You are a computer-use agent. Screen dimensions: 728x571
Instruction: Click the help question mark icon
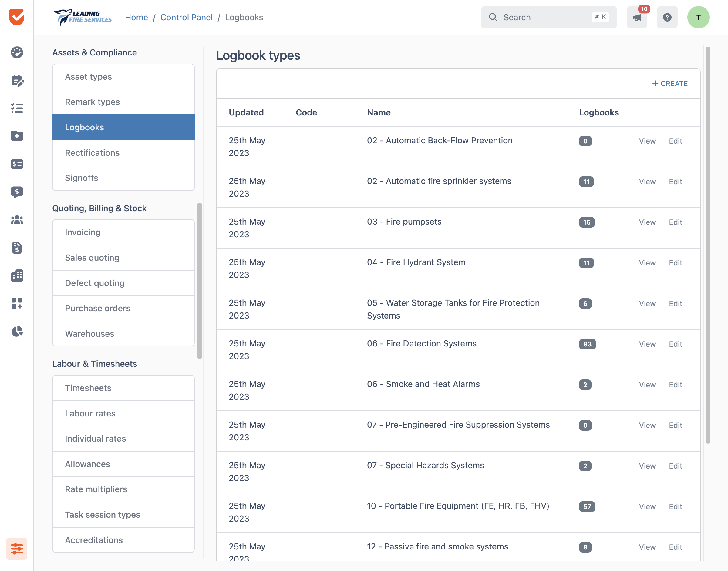667,17
